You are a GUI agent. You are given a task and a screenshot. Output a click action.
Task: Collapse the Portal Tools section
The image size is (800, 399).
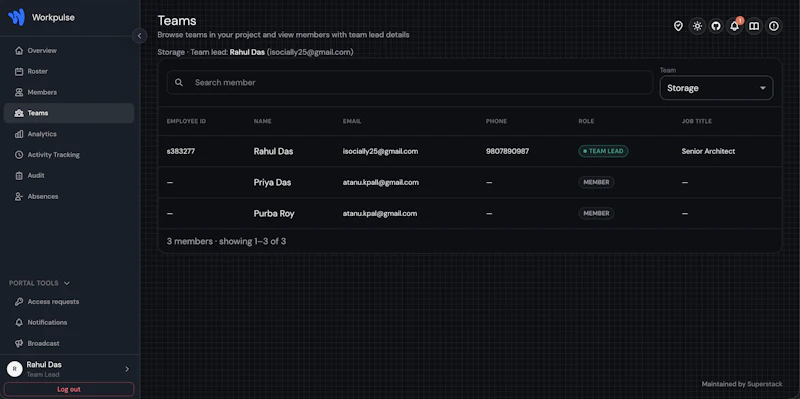(x=39, y=283)
